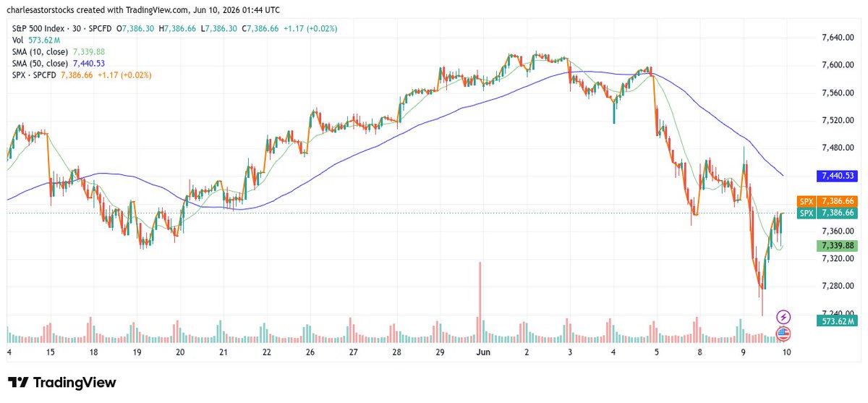Click the 7,600.00 price axis label
The width and height of the screenshot is (868, 403).
point(838,65)
